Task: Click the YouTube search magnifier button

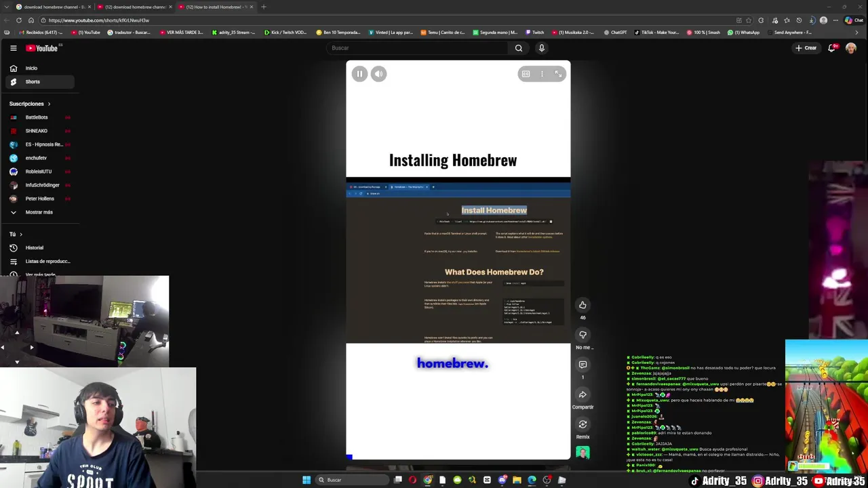Action: [519, 48]
